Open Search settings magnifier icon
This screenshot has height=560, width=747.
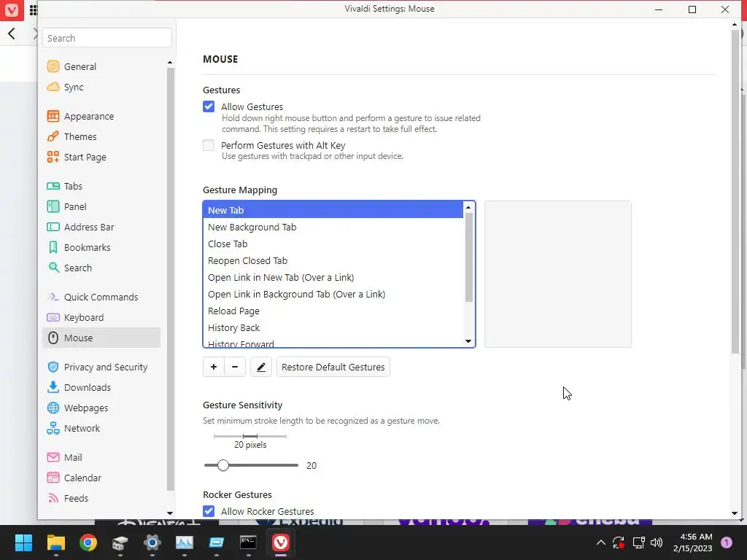coord(53,268)
